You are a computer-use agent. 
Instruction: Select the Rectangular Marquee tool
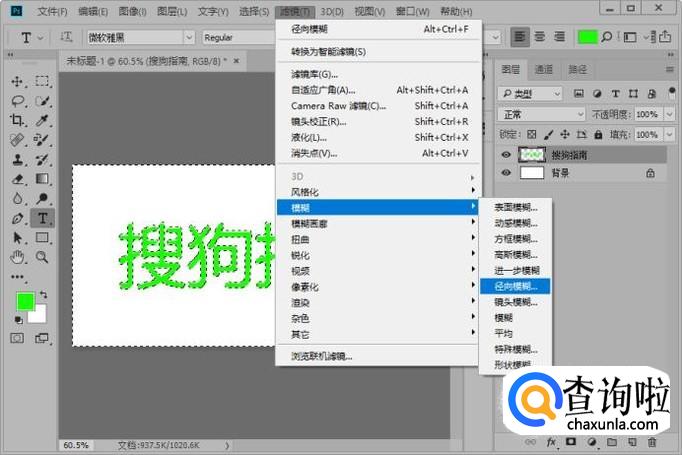pyautogui.click(x=42, y=81)
